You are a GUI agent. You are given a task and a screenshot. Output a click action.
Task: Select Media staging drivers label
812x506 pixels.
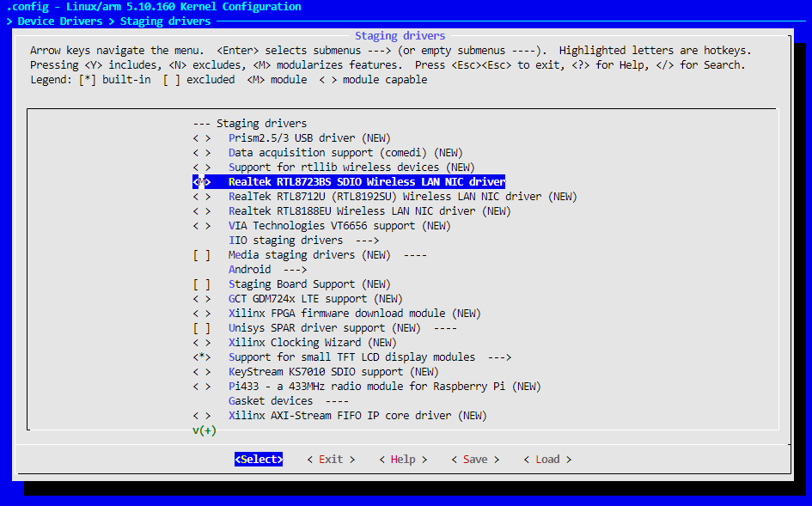click(x=309, y=255)
